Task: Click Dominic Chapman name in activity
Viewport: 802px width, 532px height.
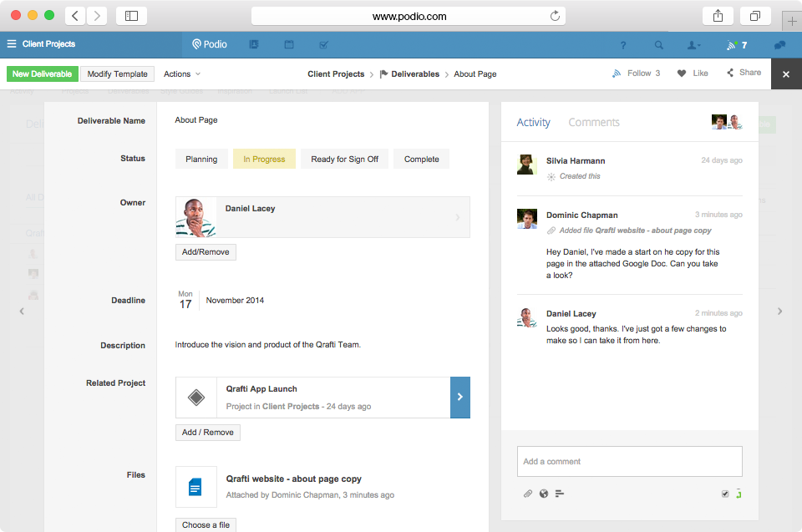Action: tap(582, 215)
